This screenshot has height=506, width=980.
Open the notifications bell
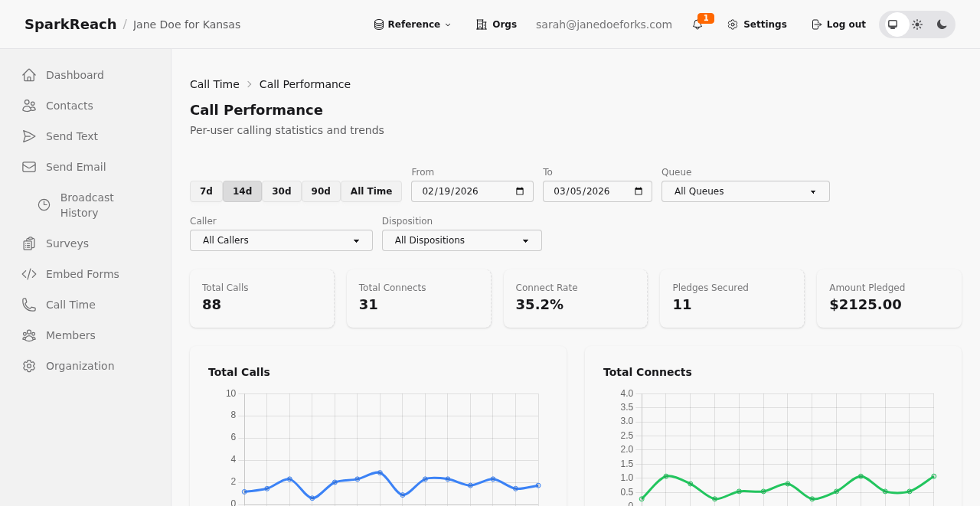(x=697, y=24)
